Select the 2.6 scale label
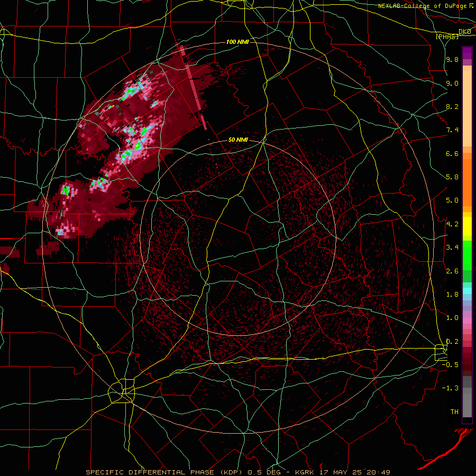Image resolution: width=476 pixels, height=476 pixels. coord(452,271)
